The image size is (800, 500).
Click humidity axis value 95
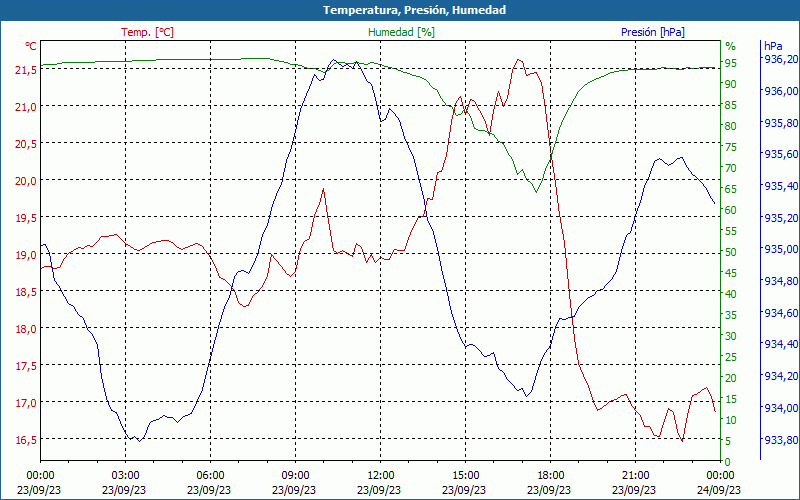731,63
